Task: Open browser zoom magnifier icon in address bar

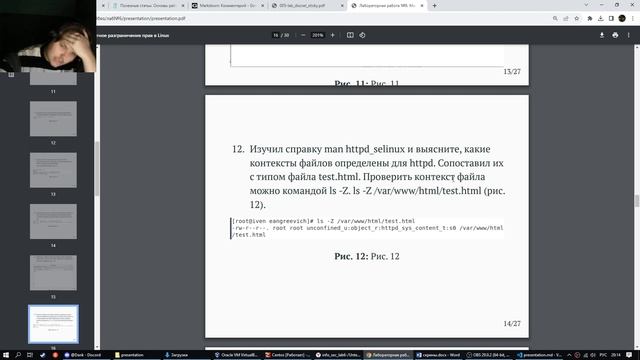Action: click(555, 18)
